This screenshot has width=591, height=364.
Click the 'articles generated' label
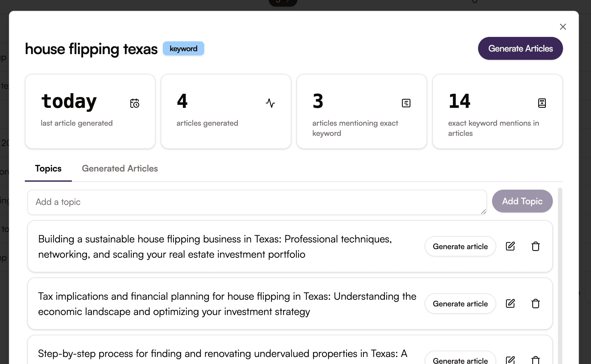[207, 123]
